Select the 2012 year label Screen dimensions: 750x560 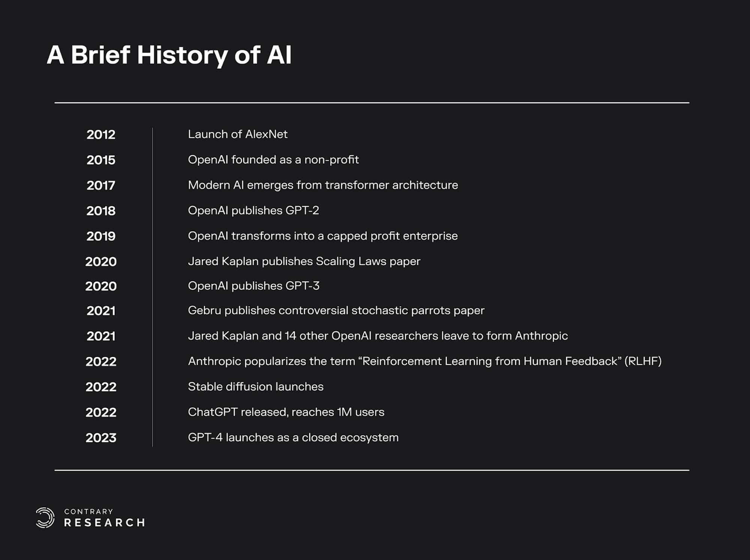click(101, 135)
